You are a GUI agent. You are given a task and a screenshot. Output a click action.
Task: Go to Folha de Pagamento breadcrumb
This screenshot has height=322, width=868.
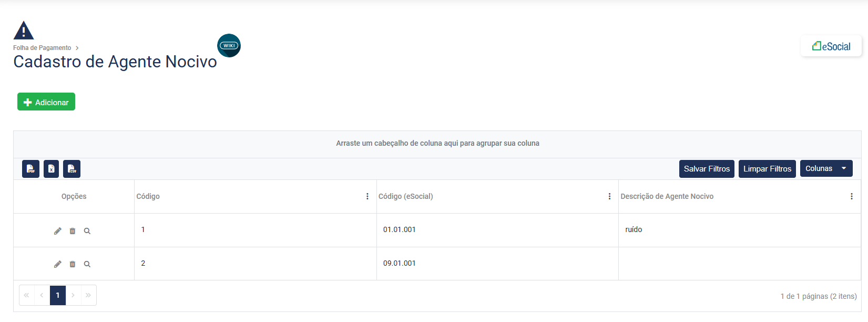[x=42, y=48]
